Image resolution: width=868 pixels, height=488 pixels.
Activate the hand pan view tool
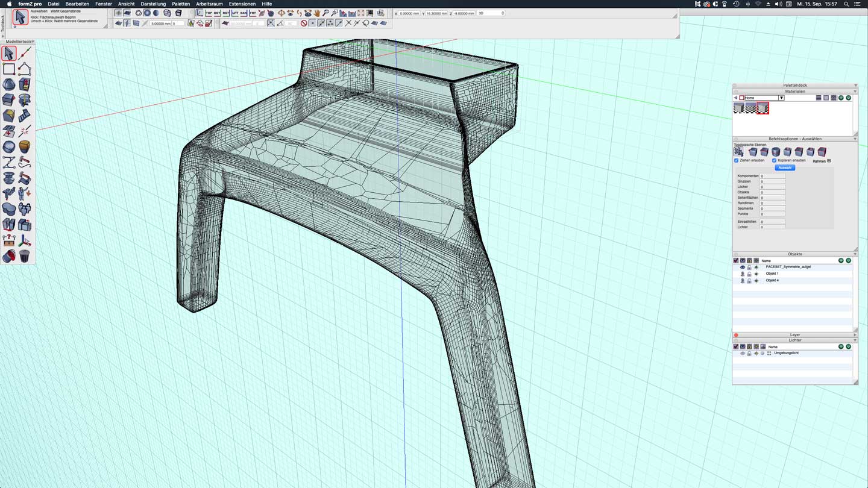coord(316,13)
